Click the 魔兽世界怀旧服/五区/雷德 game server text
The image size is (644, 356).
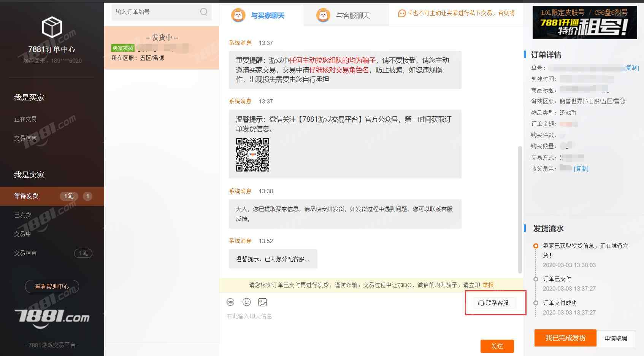[x=592, y=101]
